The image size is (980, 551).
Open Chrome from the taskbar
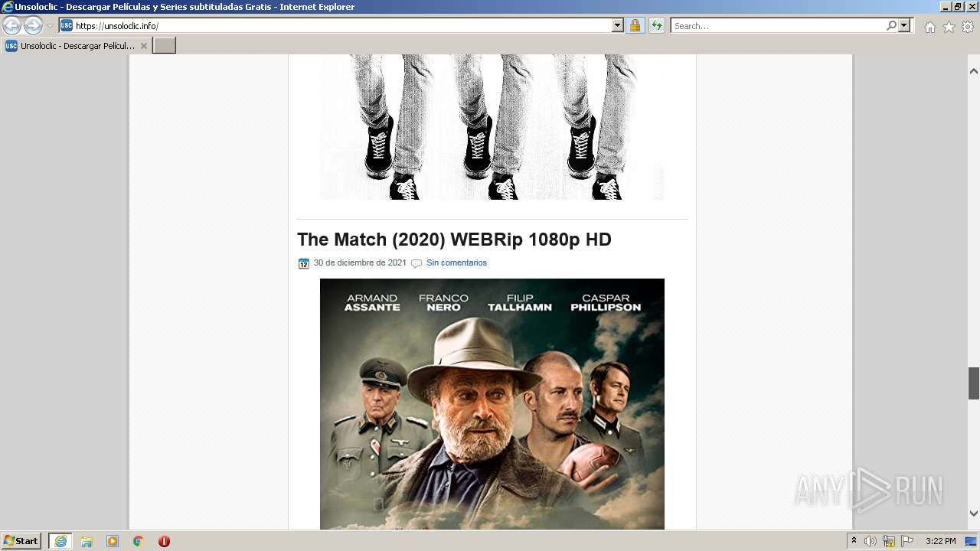click(x=139, y=541)
